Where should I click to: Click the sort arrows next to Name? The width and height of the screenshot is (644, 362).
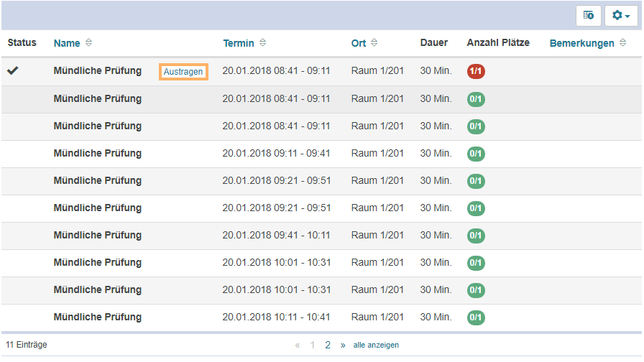pyautogui.click(x=88, y=43)
